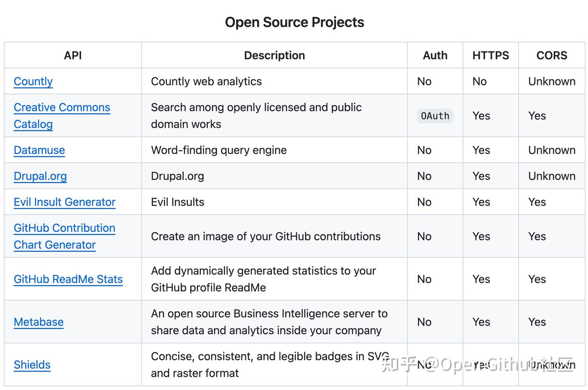The width and height of the screenshot is (588, 390).
Task: Open GitHub Contribution Chart Generator
Action: [64, 236]
